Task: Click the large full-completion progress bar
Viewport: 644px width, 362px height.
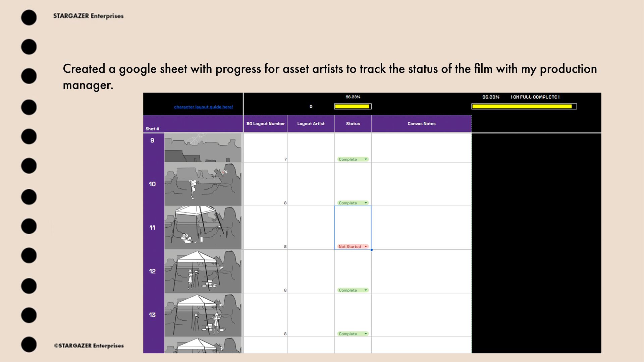Action: [524, 107]
